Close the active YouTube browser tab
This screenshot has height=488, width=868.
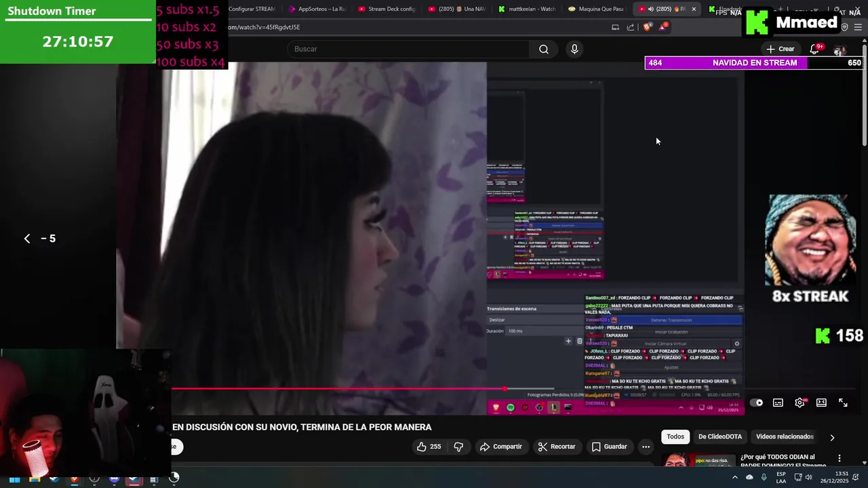694,9
